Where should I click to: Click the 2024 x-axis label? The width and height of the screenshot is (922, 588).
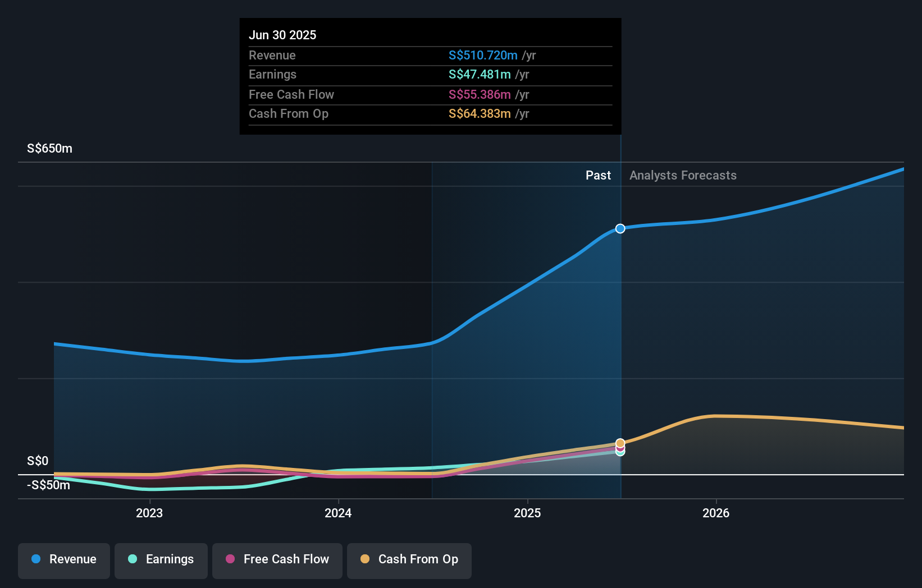point(338,513)
